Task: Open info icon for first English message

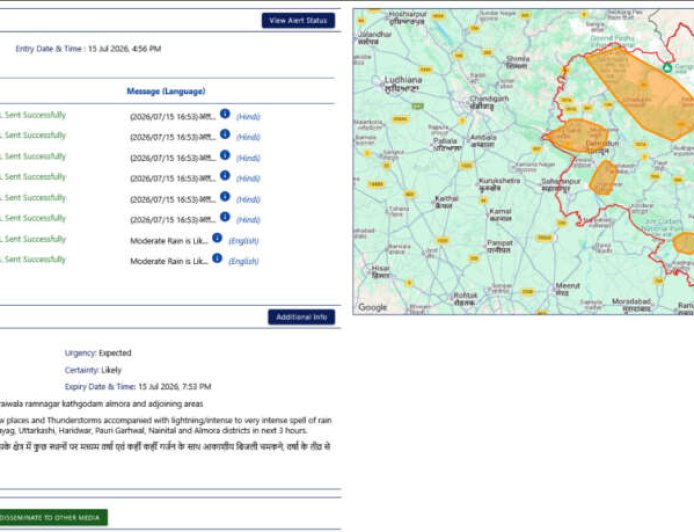Action: pos(217,238)
